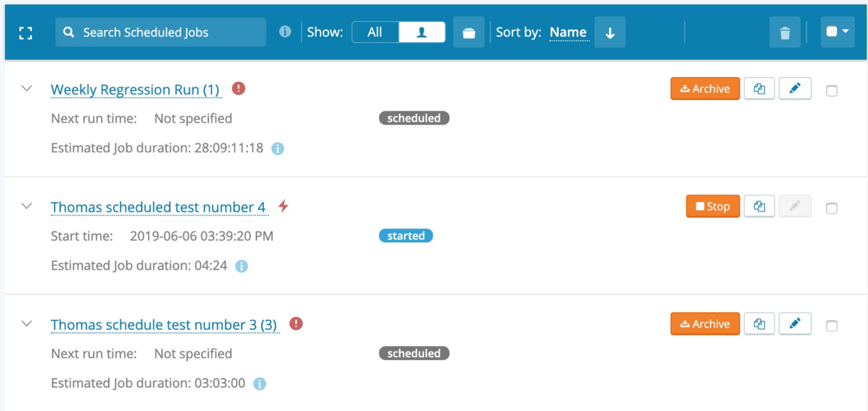Open Weekly Regression Run (1) link
868x411 pixels.
(x=135, y=89)
